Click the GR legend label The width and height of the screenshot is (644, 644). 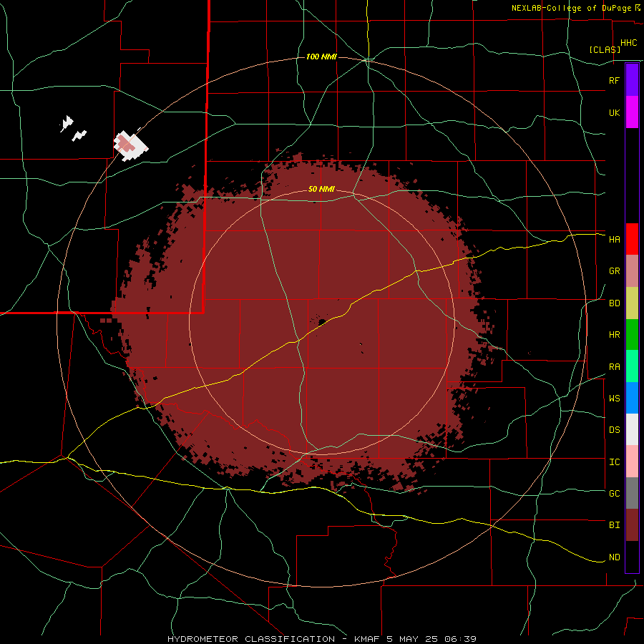pyautogui.click(x=614, y=271)
